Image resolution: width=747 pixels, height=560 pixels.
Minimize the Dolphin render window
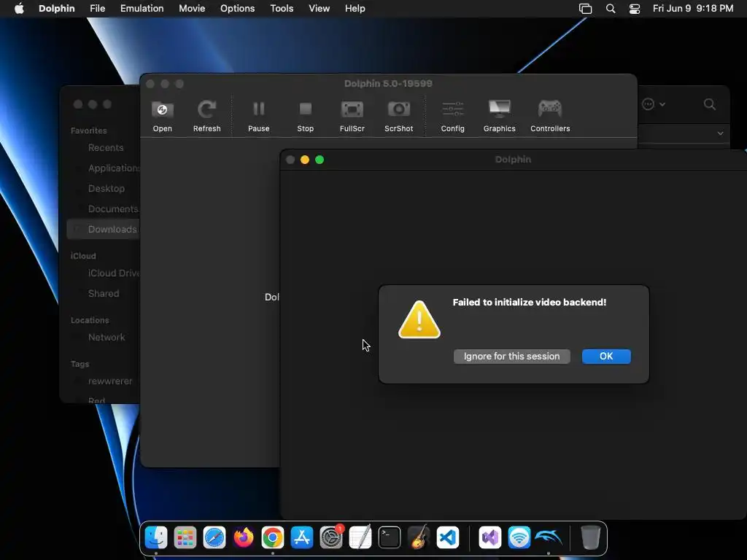coord(305,160)
